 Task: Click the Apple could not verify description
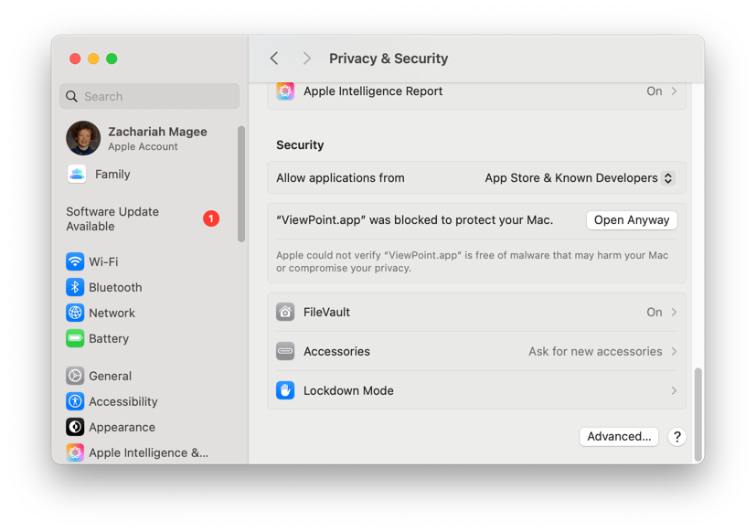click(x=472, y=261)
